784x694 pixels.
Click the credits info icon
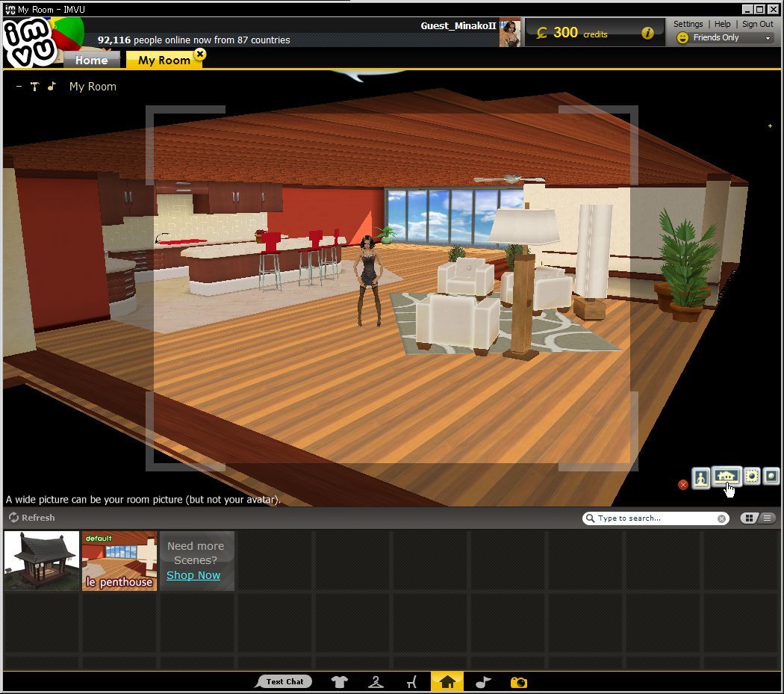click(x=647, y=33)
